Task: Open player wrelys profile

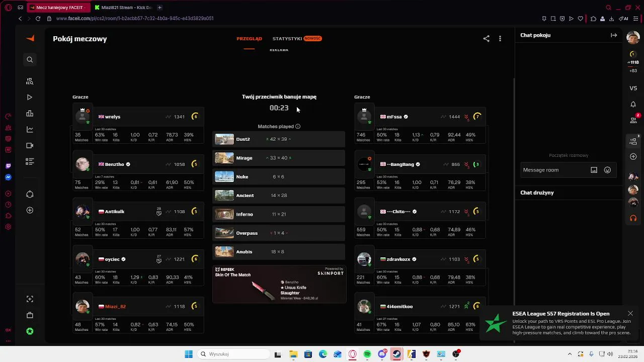Action: [112, 117]
